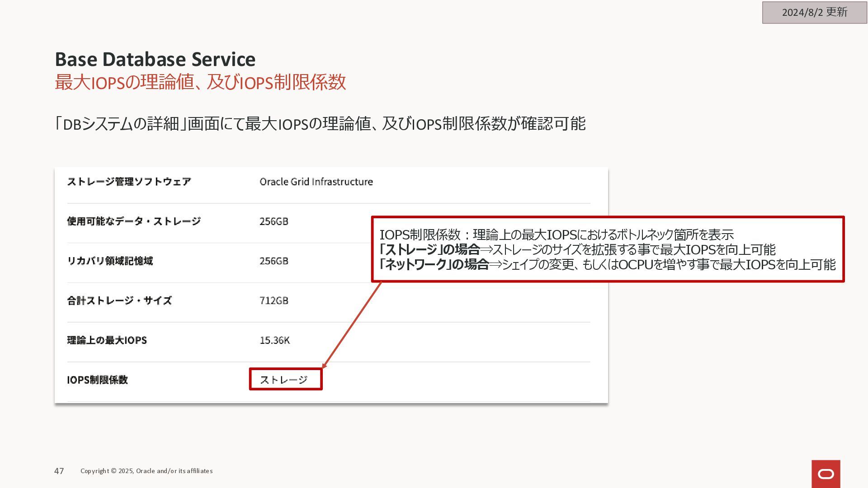868x488 pixels.
Task: Click the '2024/8/2 更新' date badge
Action: click(814, 12)
